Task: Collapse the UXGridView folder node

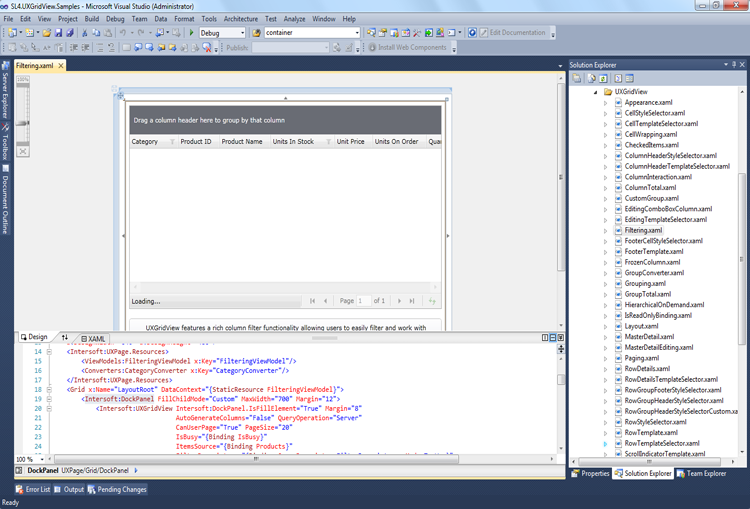Action: 596,92
